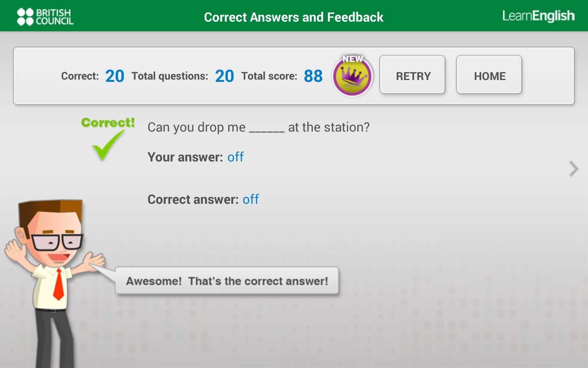Tap the 'Total score:' label
The height and width of the screenshot is (368, 588).
tap(269, 76)
